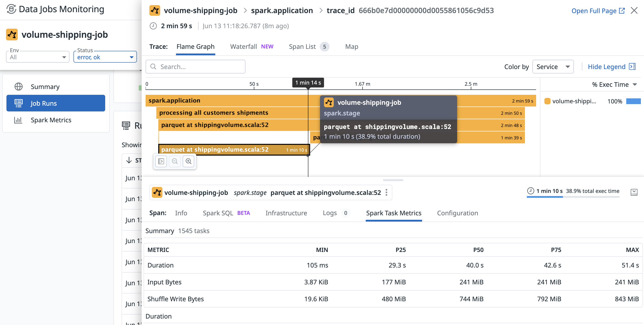This screenshot has height=325, width=644.
Task: Select Job Runs in the sidebar
Action: (55, 103)
